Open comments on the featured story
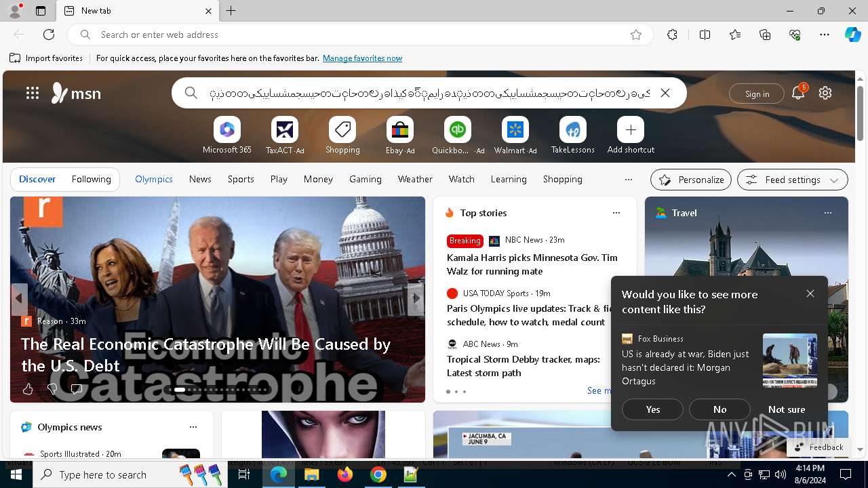 pyautogui.click(x=77, y=389)
